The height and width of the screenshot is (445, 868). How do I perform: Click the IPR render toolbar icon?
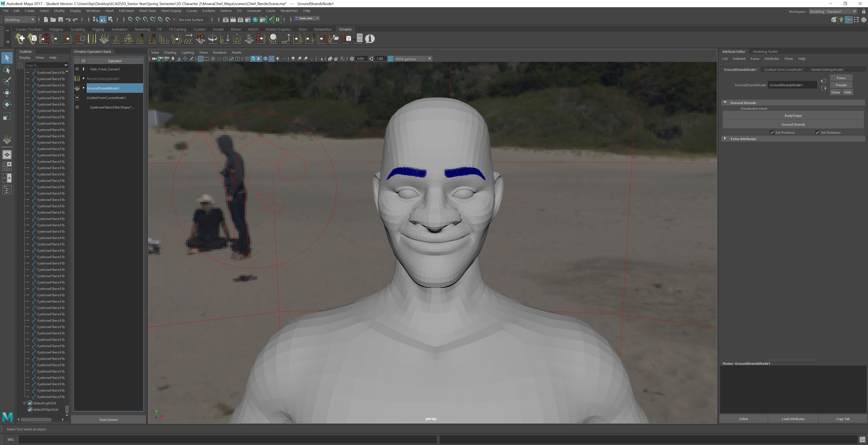(240, 19)
